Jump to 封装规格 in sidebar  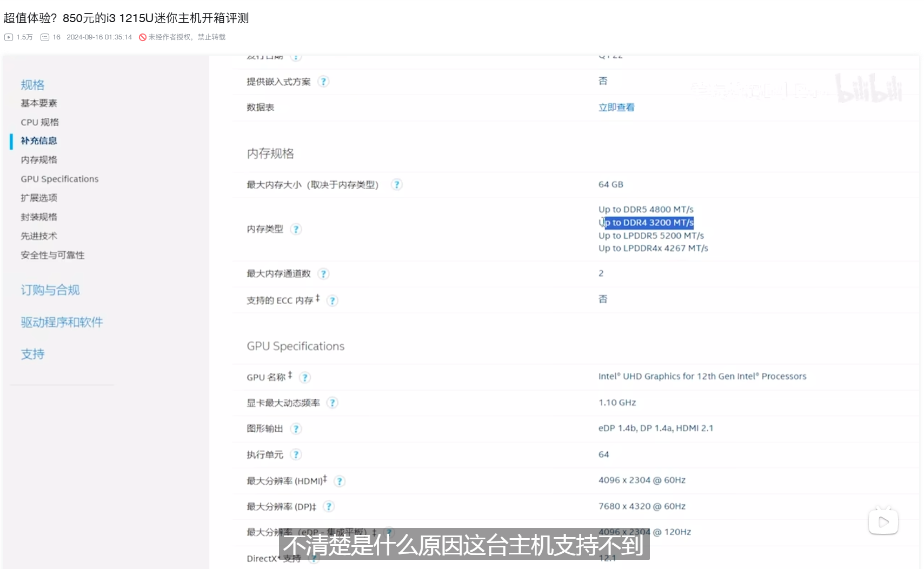click(39, 217)
